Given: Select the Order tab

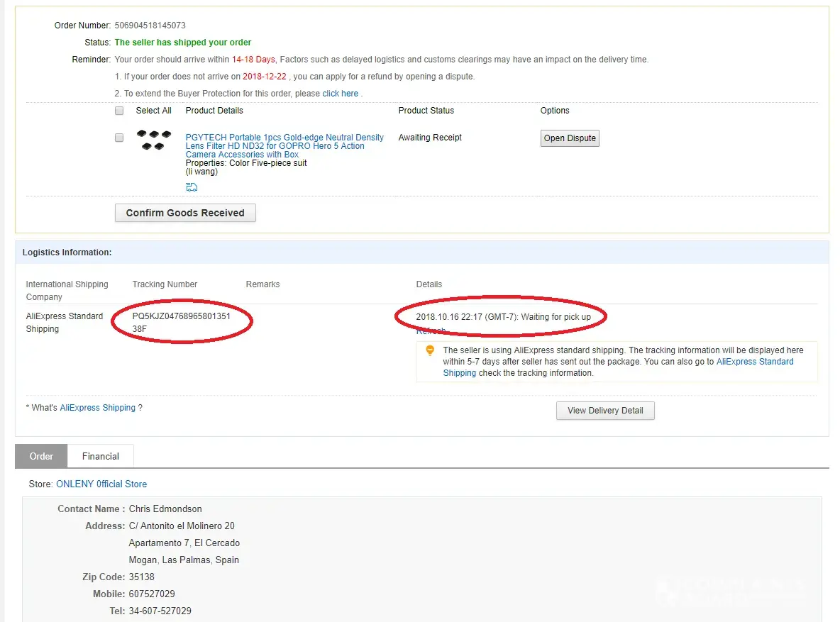Looking at the screenshot, I should [41, 456].
